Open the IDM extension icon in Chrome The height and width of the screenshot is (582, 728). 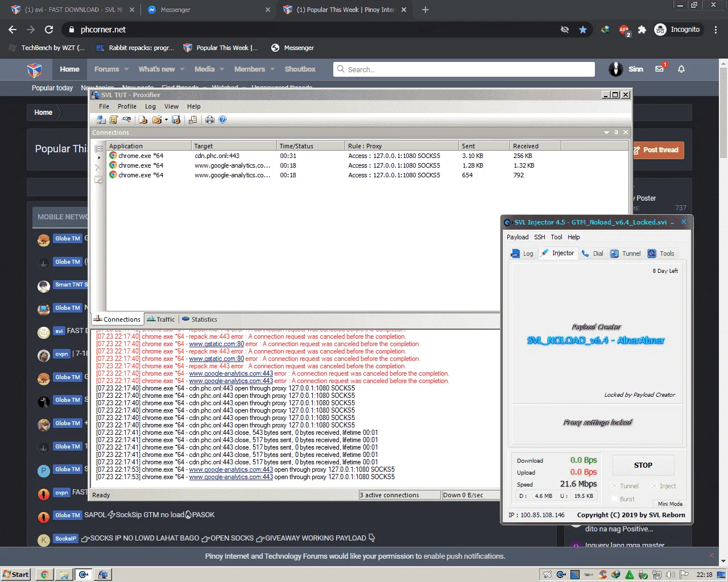point(605,30)
